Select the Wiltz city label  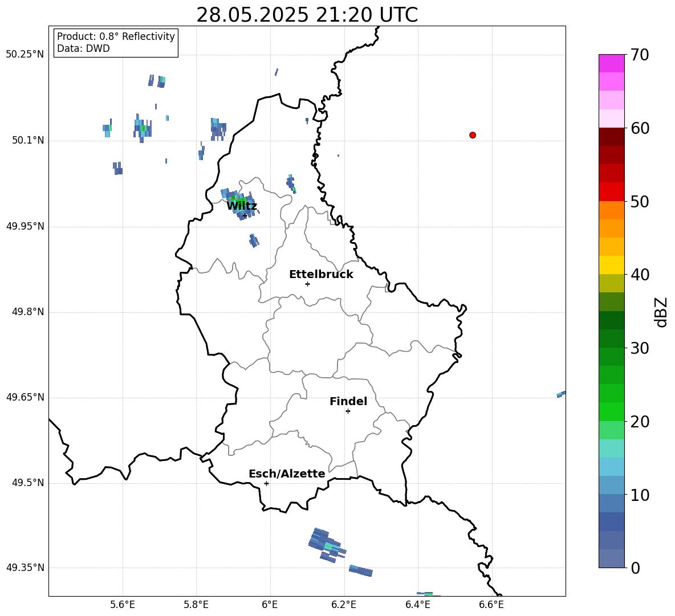tap(242, 206)
